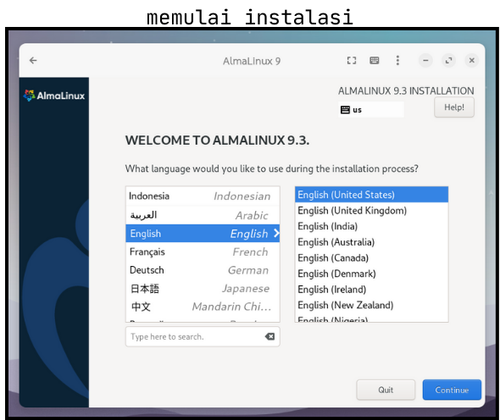Choose English (New Zealand) locale

tap(371, 305)
